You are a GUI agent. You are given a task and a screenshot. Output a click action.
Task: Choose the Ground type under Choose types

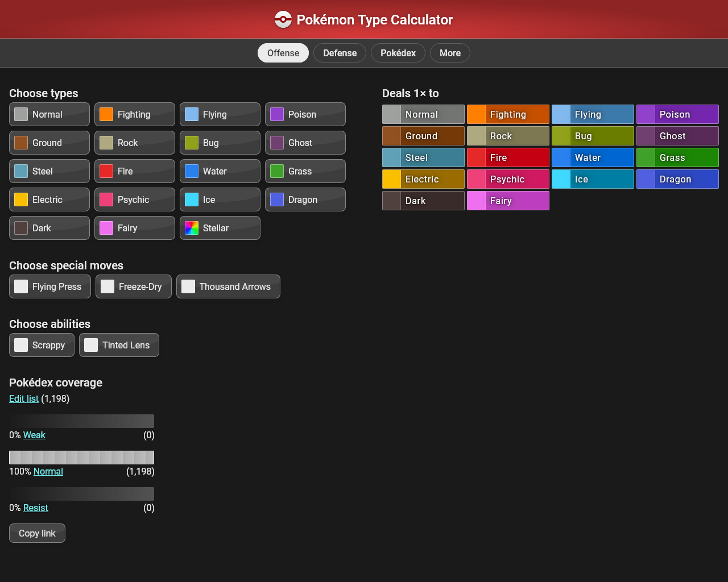coord(49,143)
